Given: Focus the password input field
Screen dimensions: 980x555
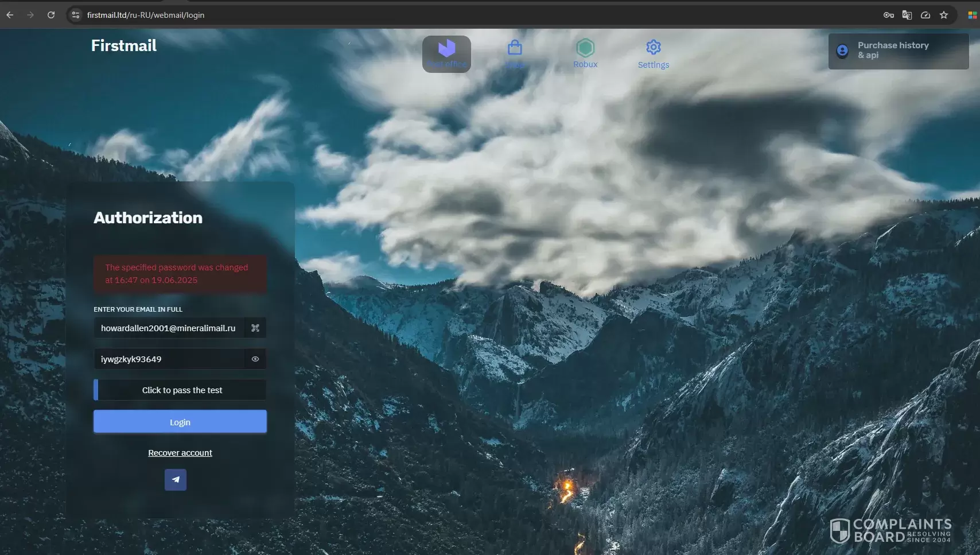Looking at the screenshot, I should click(169, 359).
